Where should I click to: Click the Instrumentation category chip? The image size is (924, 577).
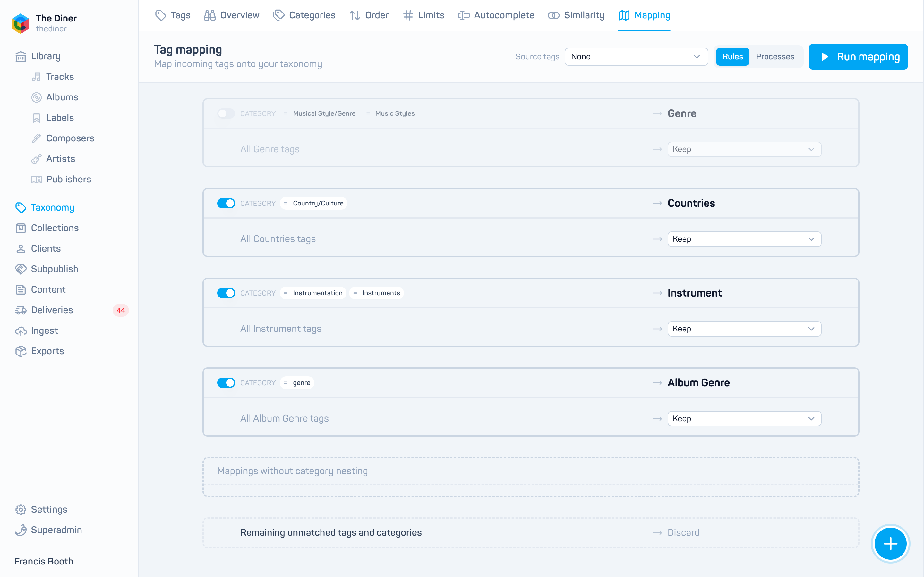pyautogui.click(x=313, y=293)
